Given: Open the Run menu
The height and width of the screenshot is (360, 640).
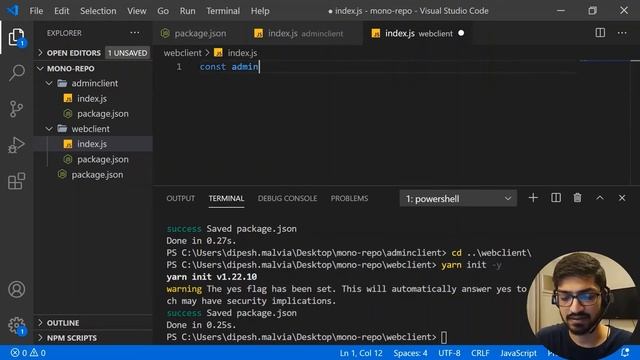Looking at the screenshot, I should 187,11.
